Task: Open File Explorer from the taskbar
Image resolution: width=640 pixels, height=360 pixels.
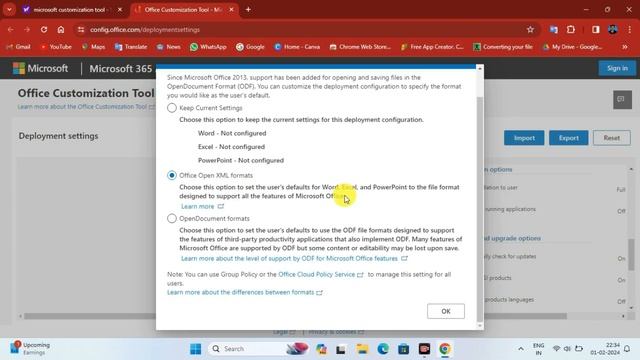Action: coord(362,349)
